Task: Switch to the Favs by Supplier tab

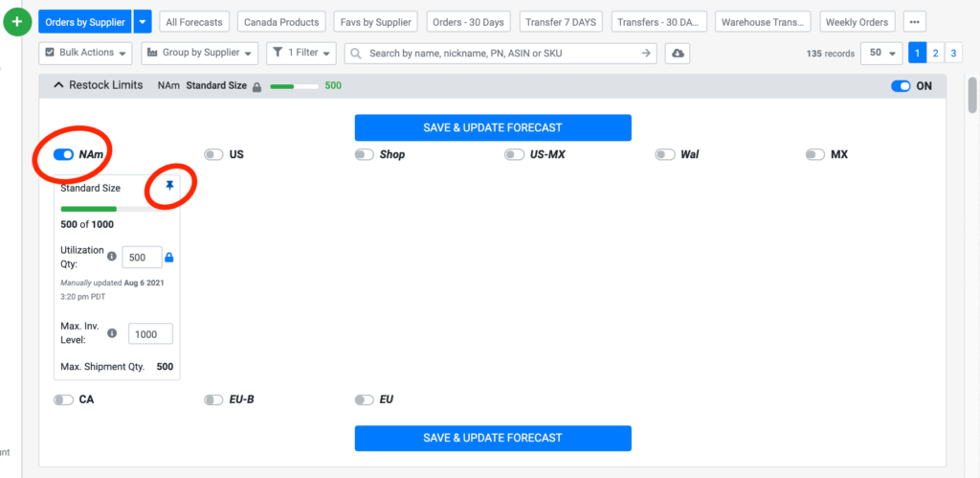Action: 375,22
